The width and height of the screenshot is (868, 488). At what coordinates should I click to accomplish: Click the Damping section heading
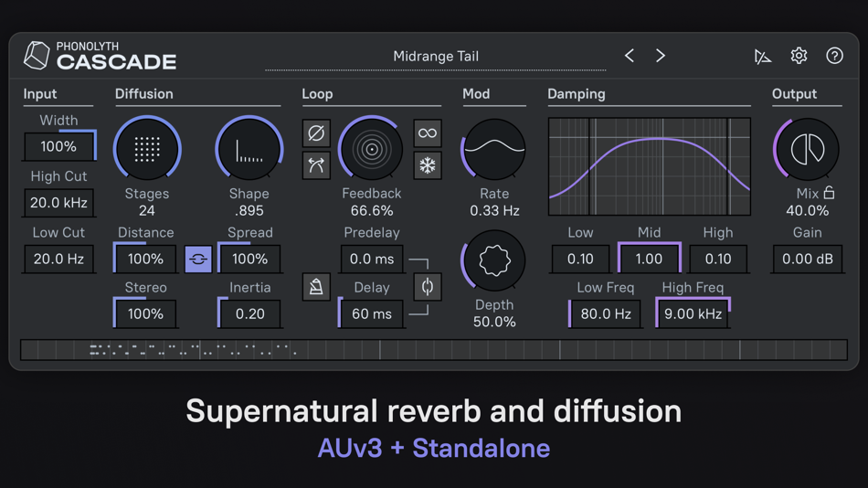(x=577, y=93)
